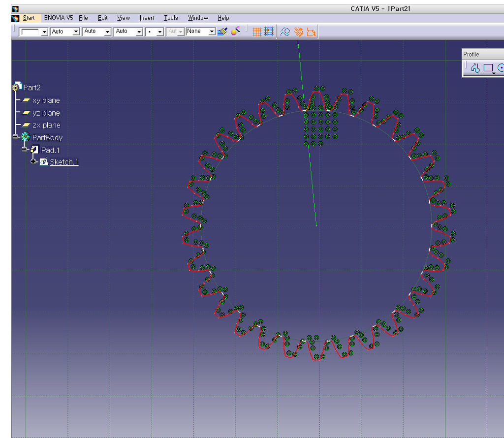Select the Rectangle tool in Profile toolbar
504x438 pixels.
click(488, 68)
